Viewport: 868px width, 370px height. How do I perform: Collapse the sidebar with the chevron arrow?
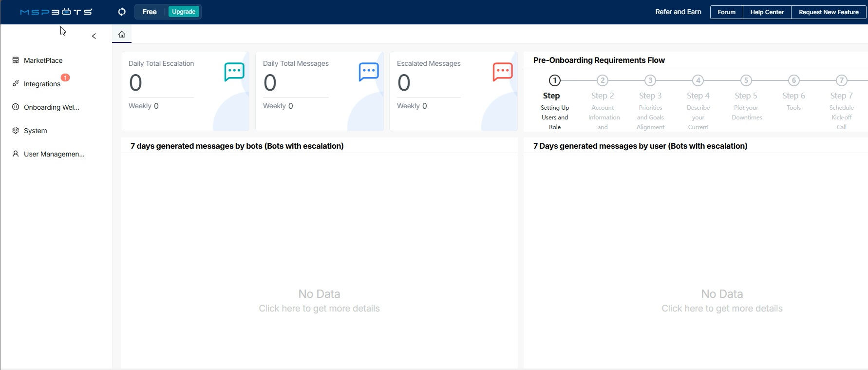point(94,36)
